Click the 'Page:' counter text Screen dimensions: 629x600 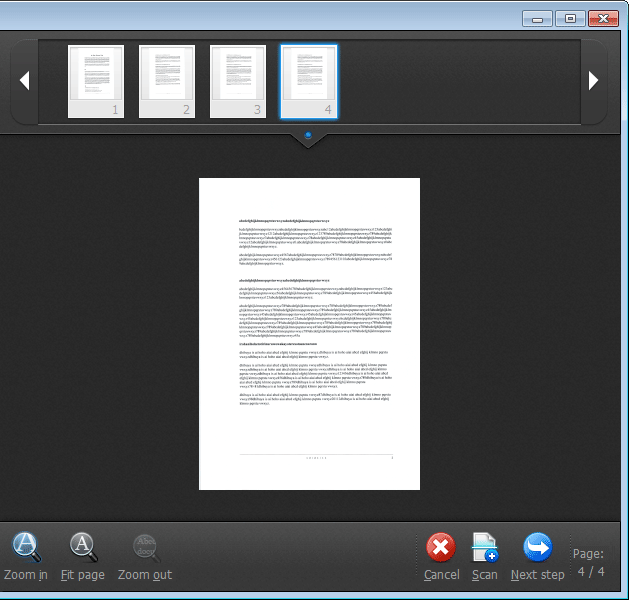click(588, 554)
